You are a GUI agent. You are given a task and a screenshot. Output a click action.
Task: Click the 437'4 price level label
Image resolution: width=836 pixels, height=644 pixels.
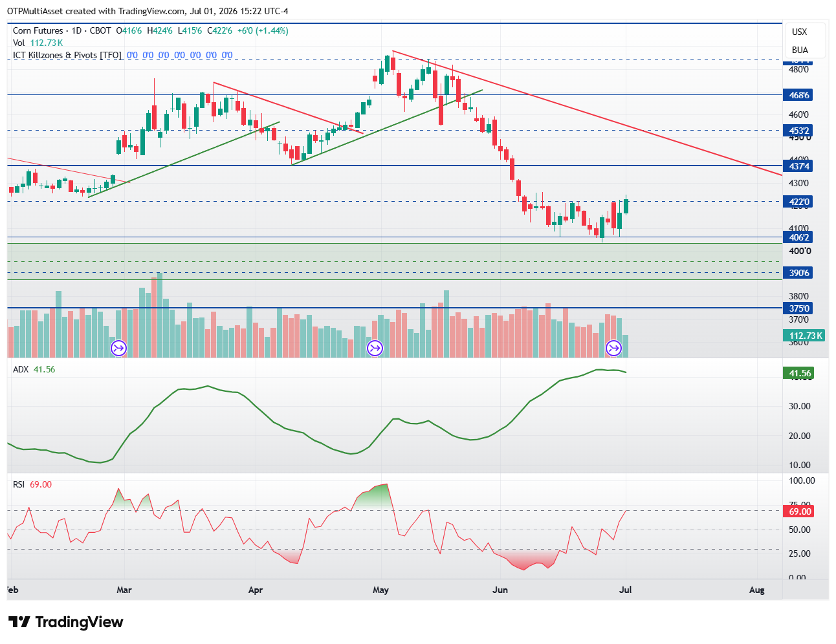pyautogui.click(x=798, y=166)
